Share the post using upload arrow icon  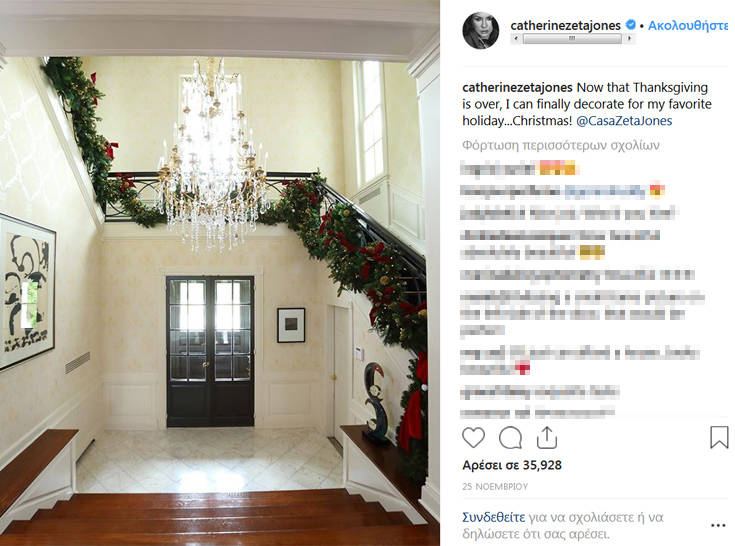[x=547, y=438]
